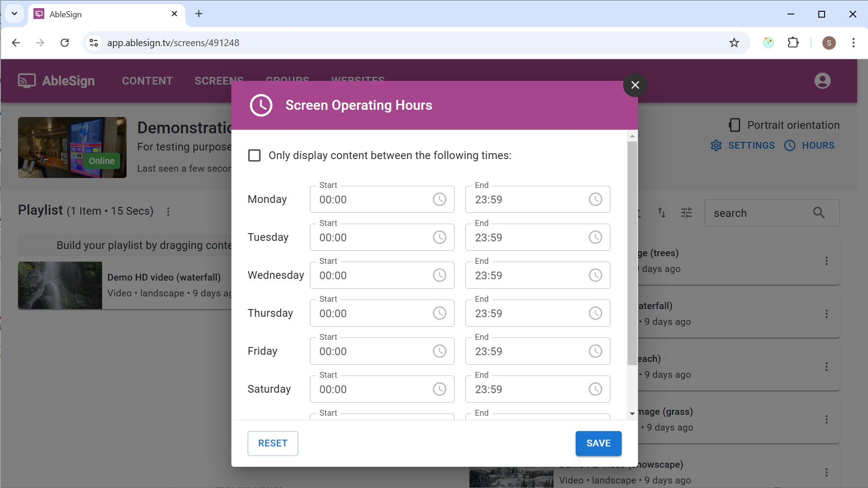This screenshot has height=488, width=868.
Task: Open Monday start time clock picker
Action: point(439,199)
